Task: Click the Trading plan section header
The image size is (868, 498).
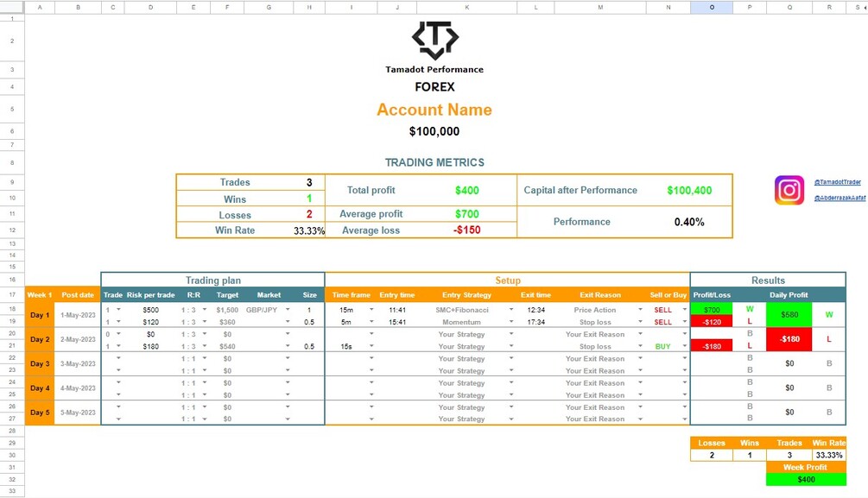Action: 212,280
